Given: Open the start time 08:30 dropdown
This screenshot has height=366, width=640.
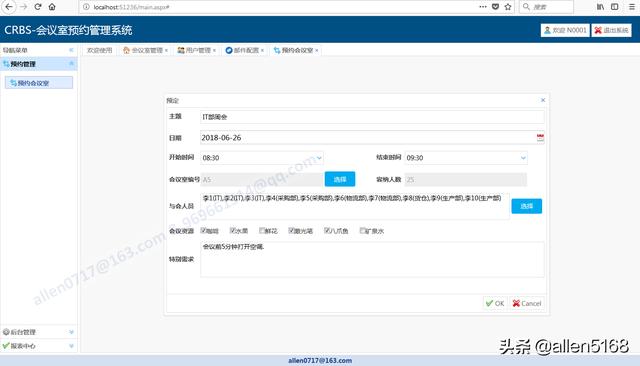Looking at the screenshot, I should (262, 158).
